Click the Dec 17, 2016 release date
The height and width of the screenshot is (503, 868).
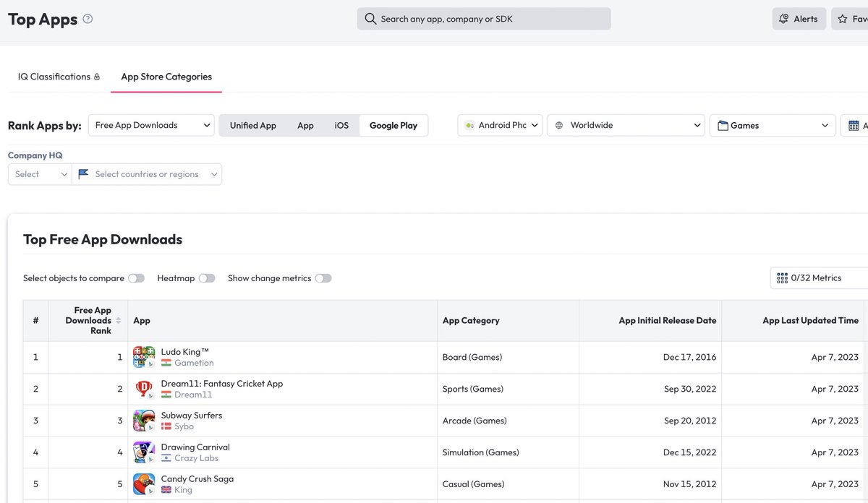689,357
